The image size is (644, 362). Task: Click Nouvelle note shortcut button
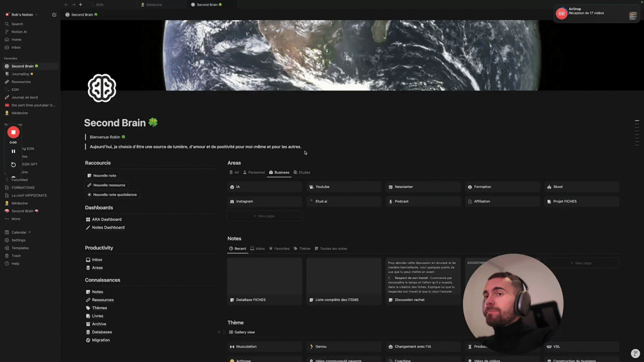[102, 176]
